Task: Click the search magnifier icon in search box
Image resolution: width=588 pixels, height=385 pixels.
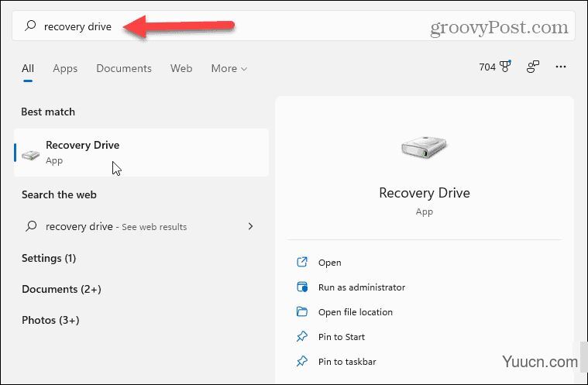Action: coord(30,26)
